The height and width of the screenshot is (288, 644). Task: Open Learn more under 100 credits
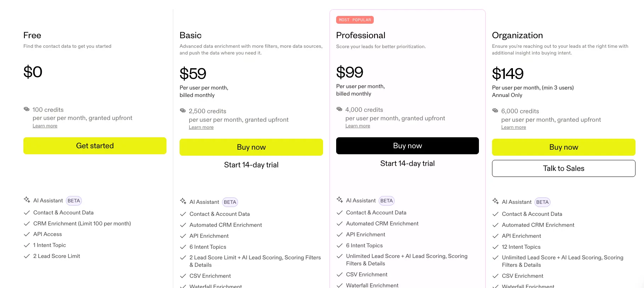click(45, 126)
